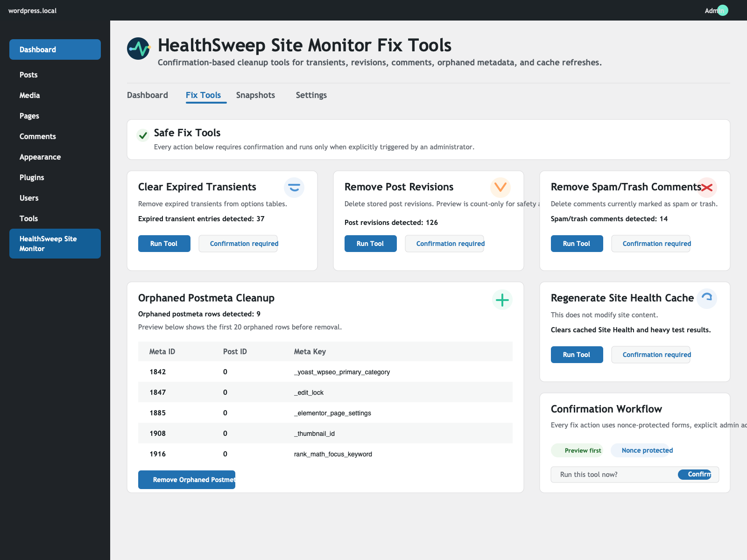Screen dimensions: 747x560
Task: Click the red X icon on Remove Spam/Trash Comments
Action: tap(707, 188)
